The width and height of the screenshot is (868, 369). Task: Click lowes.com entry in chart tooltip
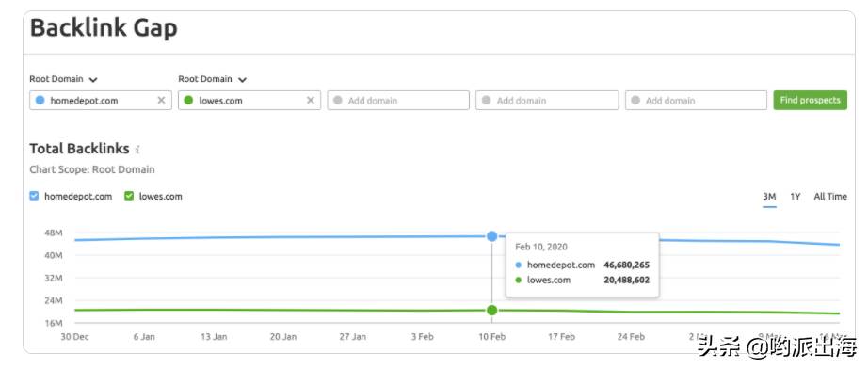(x=548, y=280)
